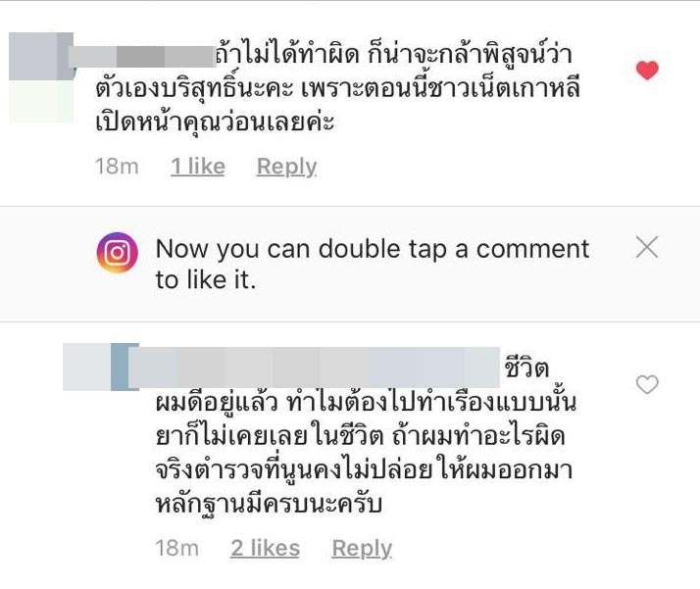
Task: Tap the comment line starting ยาก็ไม่เคยเลย
Action: coord(361,436)
